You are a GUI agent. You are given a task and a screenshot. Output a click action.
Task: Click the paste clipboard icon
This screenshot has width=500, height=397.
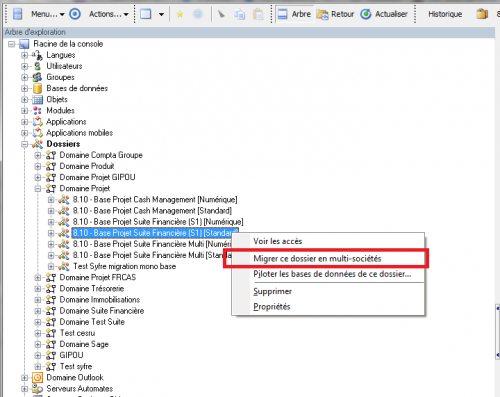click(258, 14)
